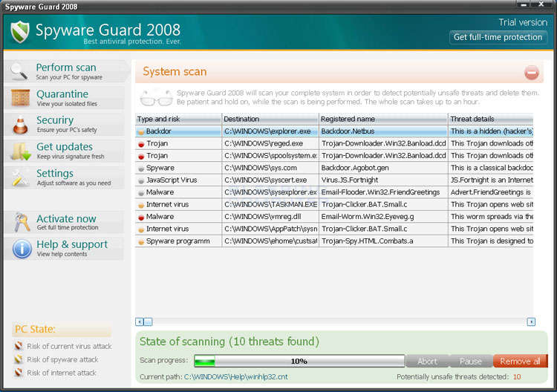
Task: Select the C:\WINDOWS\explorer.exe cell
Action: point(270,131)
